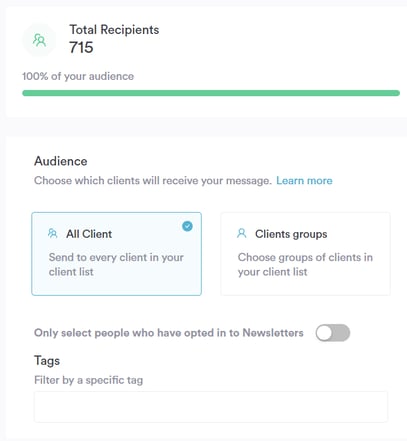Click the Only select people Newsletters label
The width and height of the screenshot is (407, 441).
point(169,333)
